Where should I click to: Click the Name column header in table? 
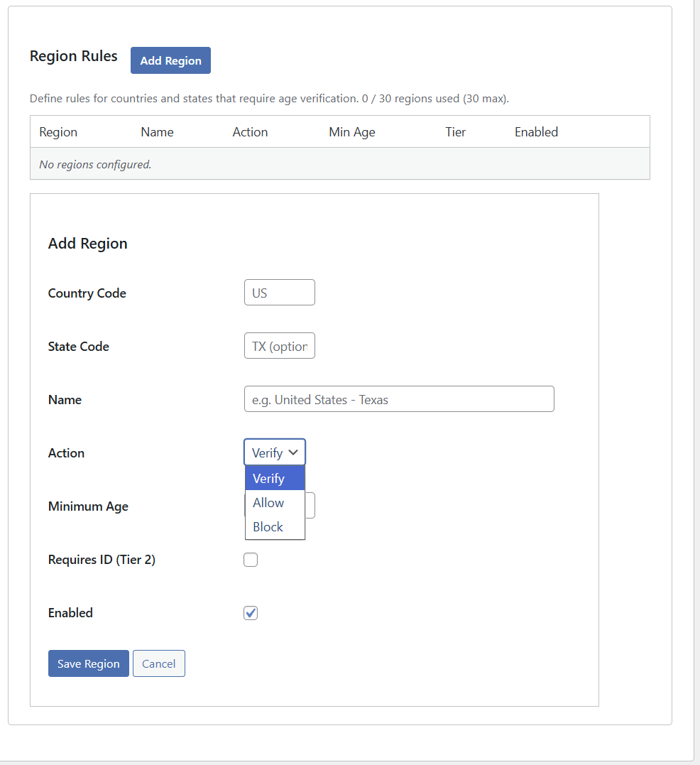pos(157,132)
